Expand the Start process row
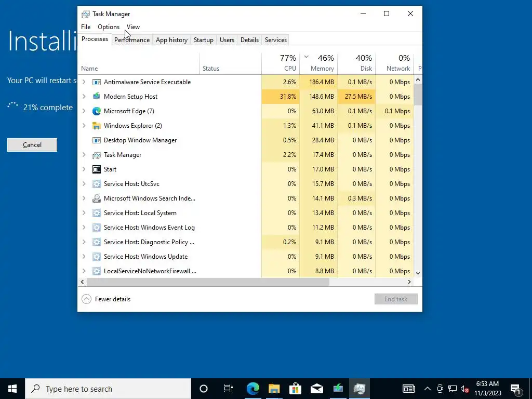The height and width of the screenshot is (399, 532). [84, 169]
